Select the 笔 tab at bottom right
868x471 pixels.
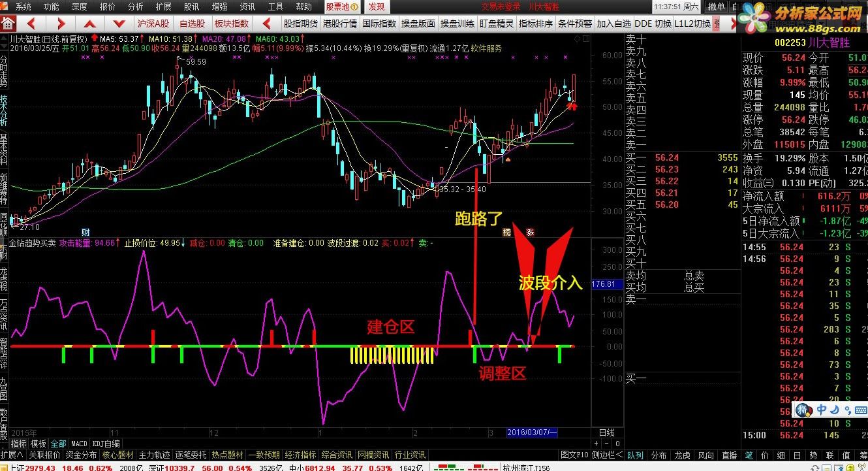[x=749, y=455]
